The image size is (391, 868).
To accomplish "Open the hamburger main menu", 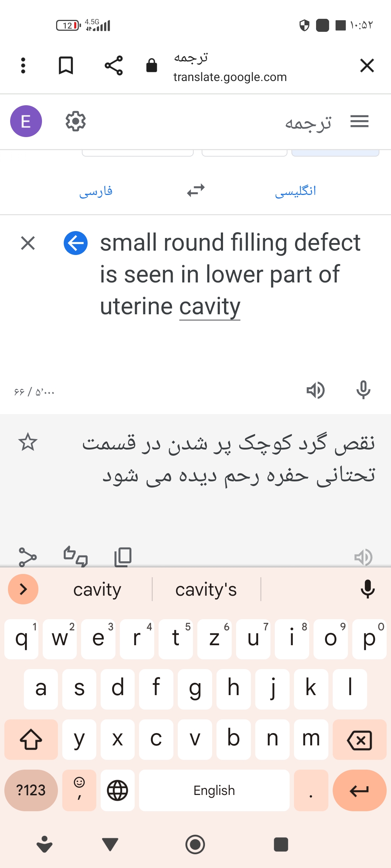I will pyautogui.click(x=359, y=121).
